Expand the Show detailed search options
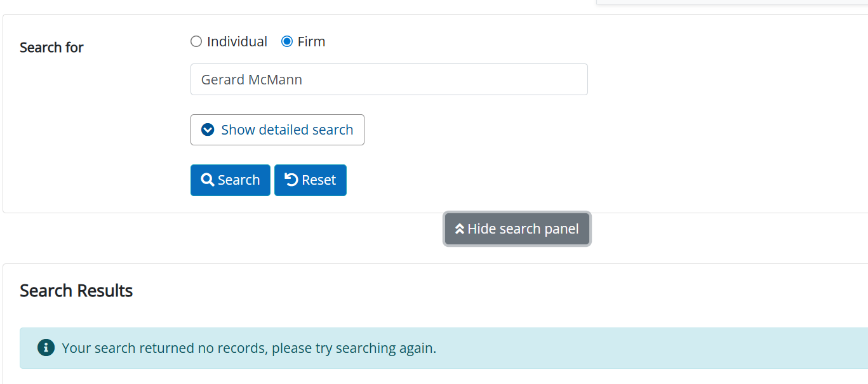This screenshot has width=868, height=384. [x=277, y=129]
